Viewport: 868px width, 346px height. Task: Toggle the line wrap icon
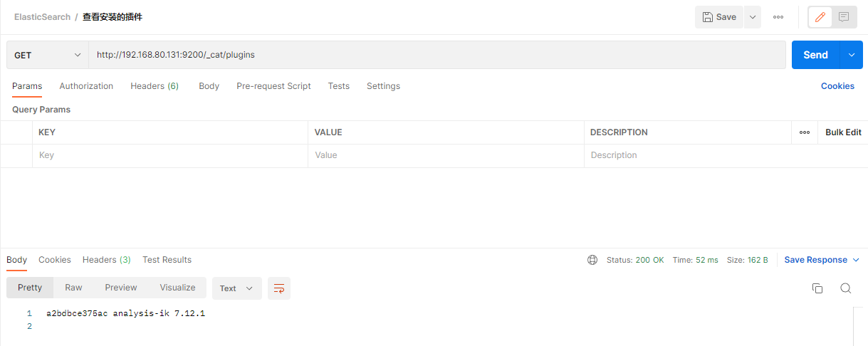click(279, 288)
